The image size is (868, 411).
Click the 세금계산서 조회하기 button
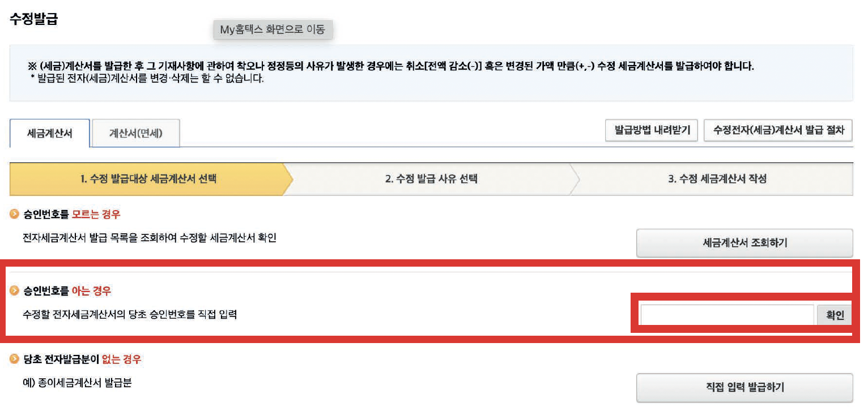pos(744,243)
